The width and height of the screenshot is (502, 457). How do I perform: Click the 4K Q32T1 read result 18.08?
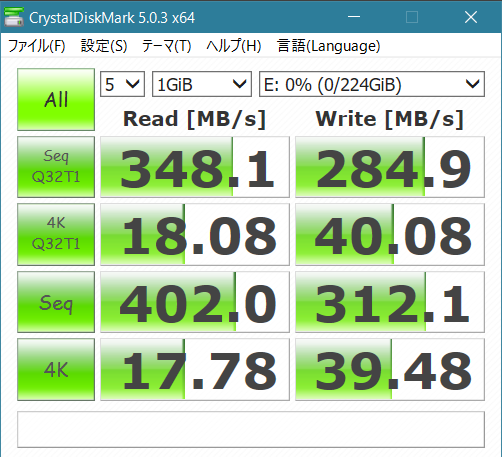click(x=195, y=234)
